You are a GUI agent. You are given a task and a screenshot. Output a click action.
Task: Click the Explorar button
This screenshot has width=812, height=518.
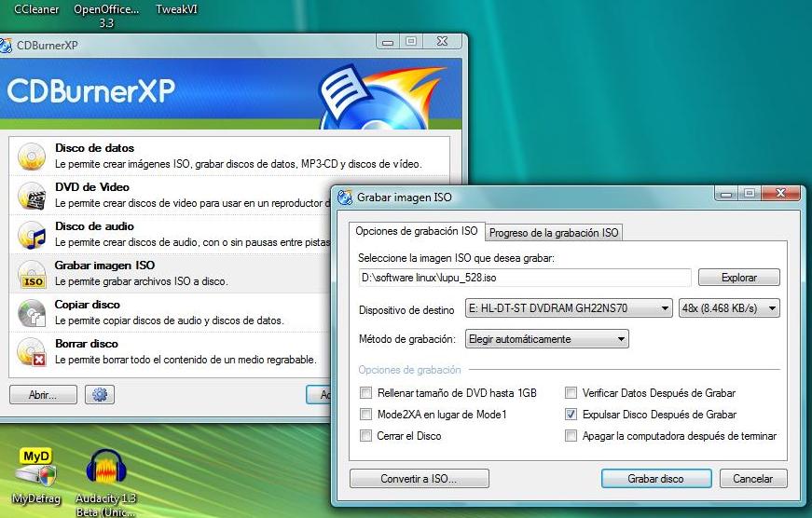739,278
